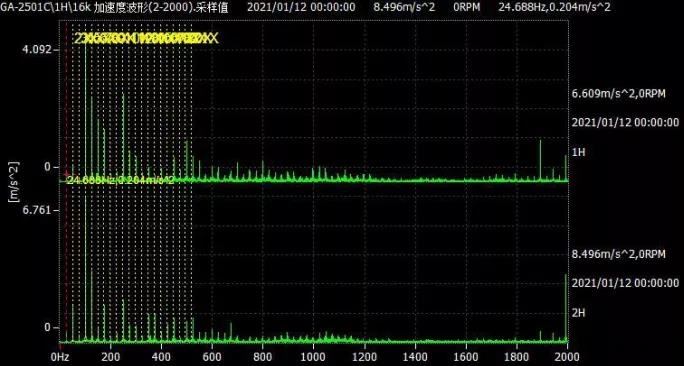Click the 1000 tick on frequency axis
The width and height of the screenshot is (684, 366).
click(313, 357)
